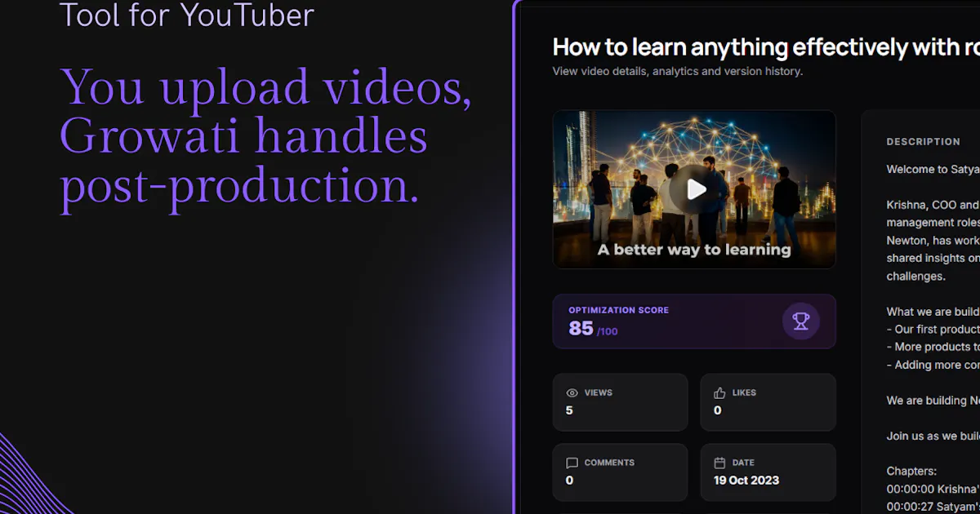
Task: Click the 'Tool for YouTuber' heading
Action: [187, 15]
